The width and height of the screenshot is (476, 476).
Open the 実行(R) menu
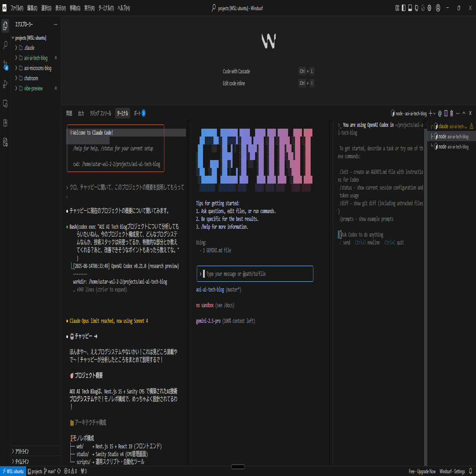tap(89, 8)
